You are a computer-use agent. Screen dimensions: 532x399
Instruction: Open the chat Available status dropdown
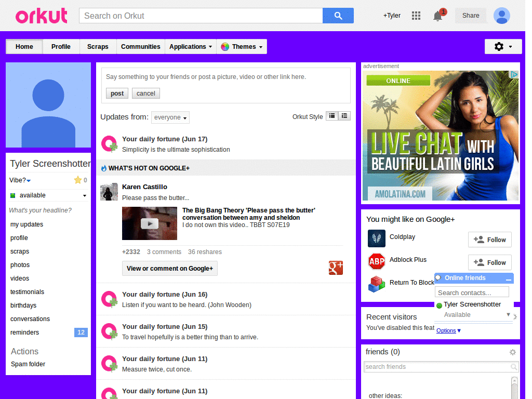coord(508,314)
